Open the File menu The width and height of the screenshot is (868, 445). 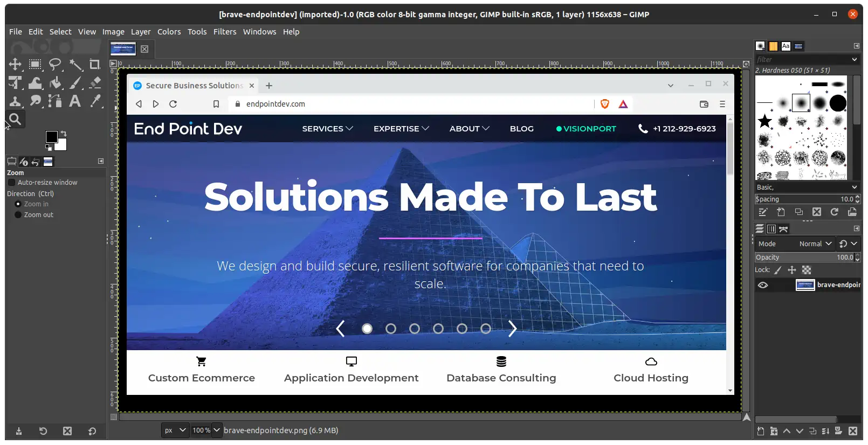click(x=16, y=32)
